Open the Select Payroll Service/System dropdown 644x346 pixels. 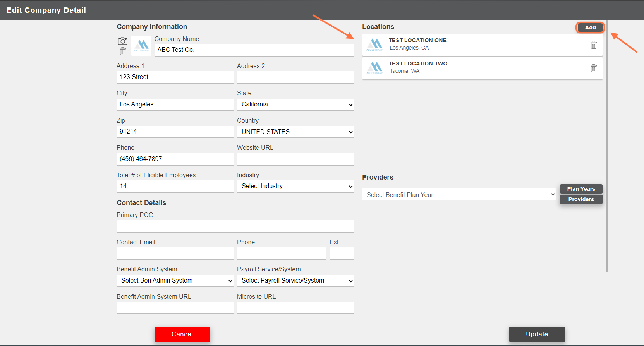tap(295, 281)
